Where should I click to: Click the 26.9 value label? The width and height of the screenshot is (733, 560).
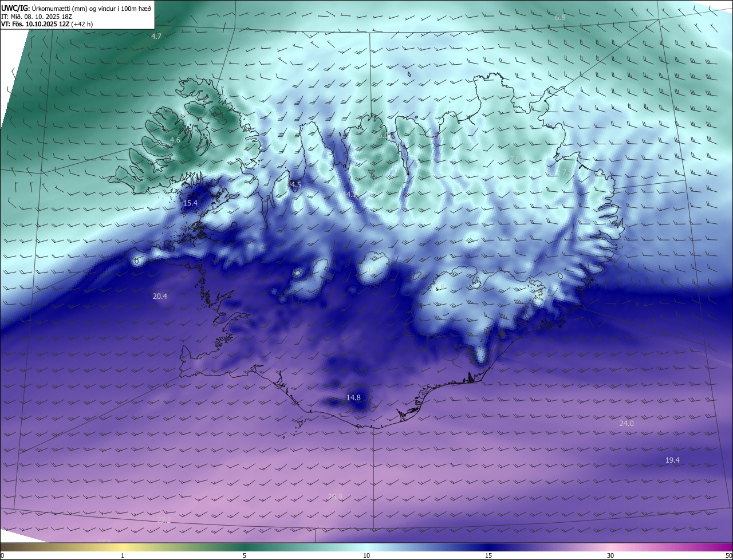tap(335, 496)
